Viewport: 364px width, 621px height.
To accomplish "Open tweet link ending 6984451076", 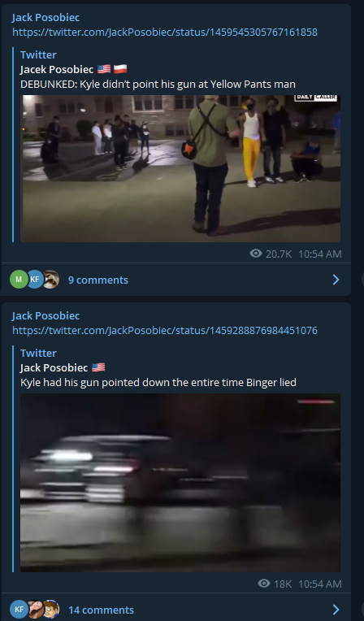I will click(165, 330).
